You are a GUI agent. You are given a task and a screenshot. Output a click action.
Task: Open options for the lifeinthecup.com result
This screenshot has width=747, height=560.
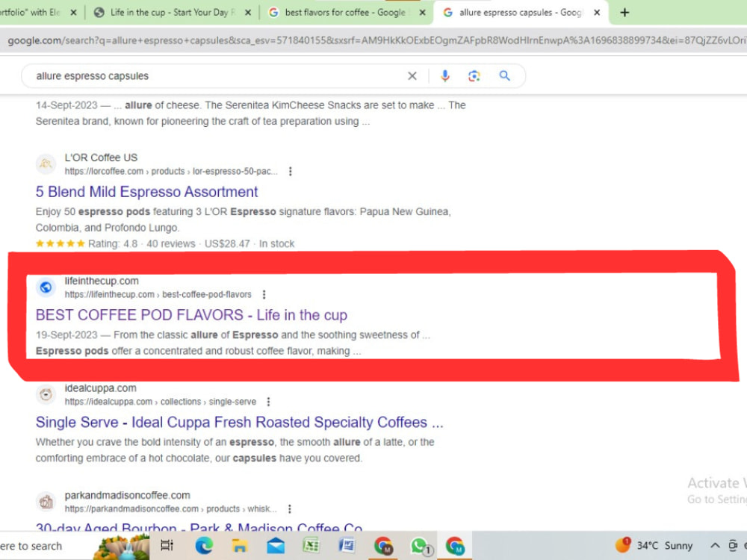coord(264,295)
